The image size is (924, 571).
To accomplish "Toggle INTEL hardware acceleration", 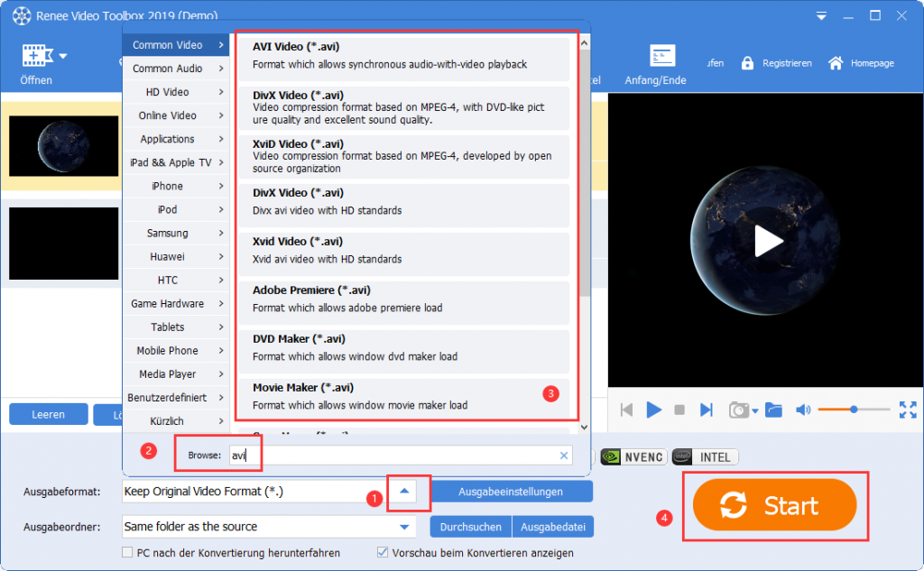I will coord(705,456).
